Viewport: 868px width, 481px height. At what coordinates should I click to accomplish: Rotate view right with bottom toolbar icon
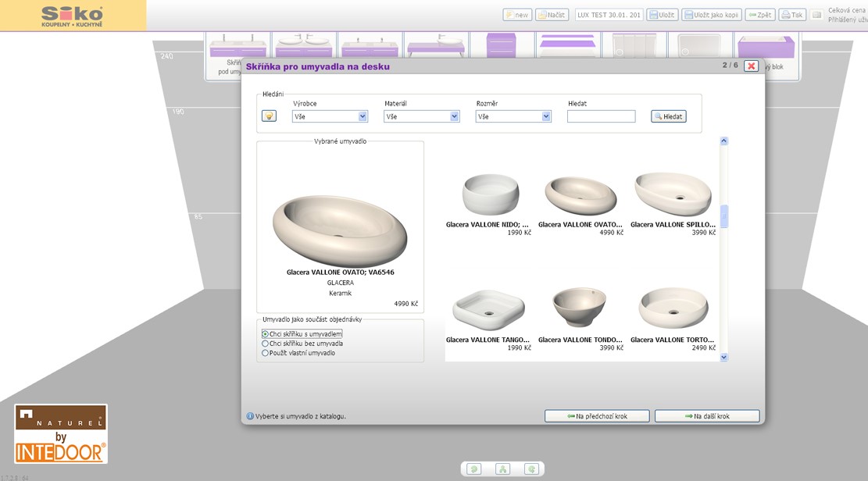click(531, 469)
